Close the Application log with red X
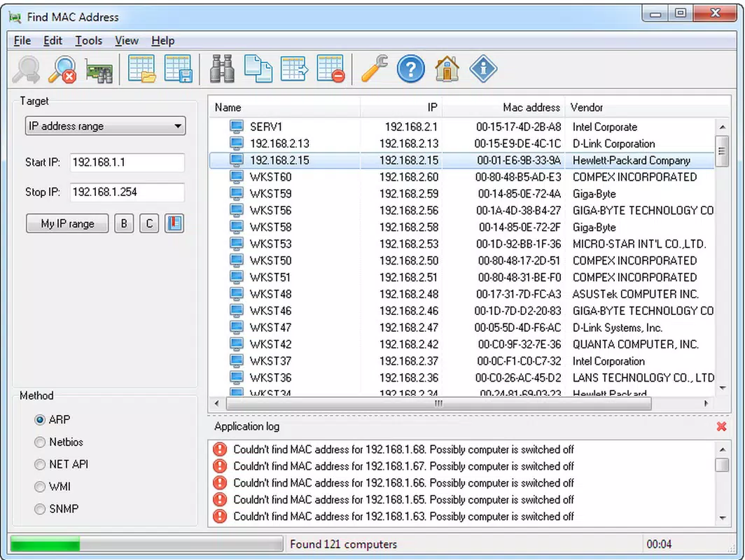 [x=721, y=426]
